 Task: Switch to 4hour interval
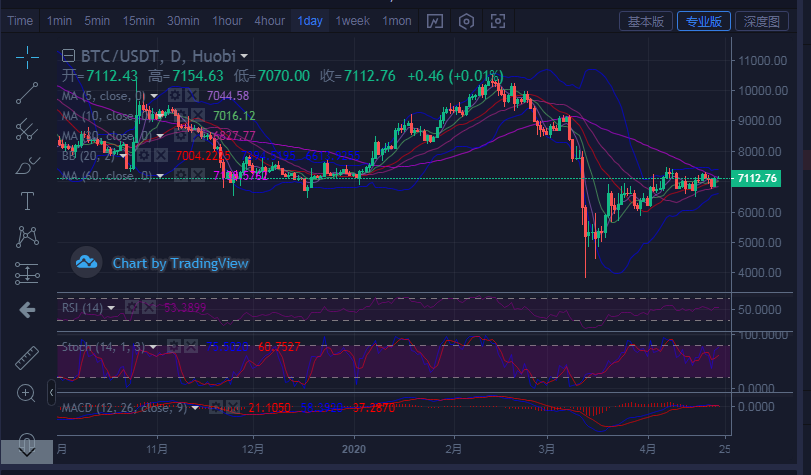[x=269, y=21]
